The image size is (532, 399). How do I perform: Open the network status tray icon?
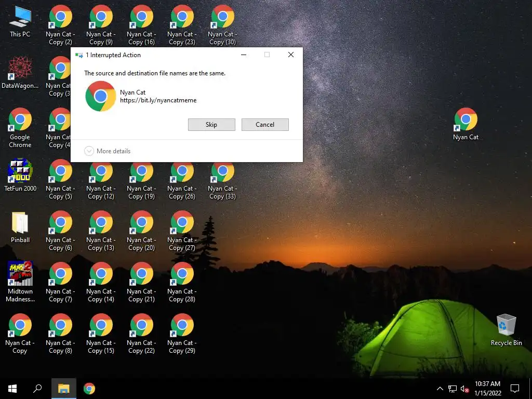click(x=453, y=389)
